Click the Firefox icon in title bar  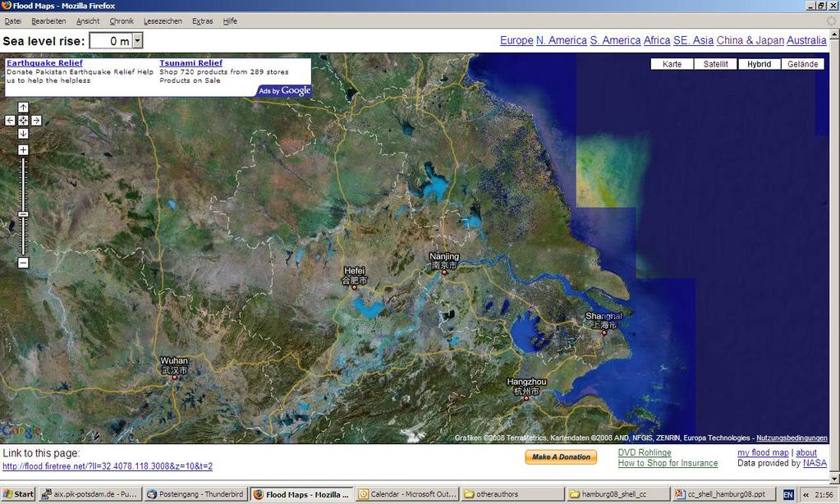pos(6,6)
